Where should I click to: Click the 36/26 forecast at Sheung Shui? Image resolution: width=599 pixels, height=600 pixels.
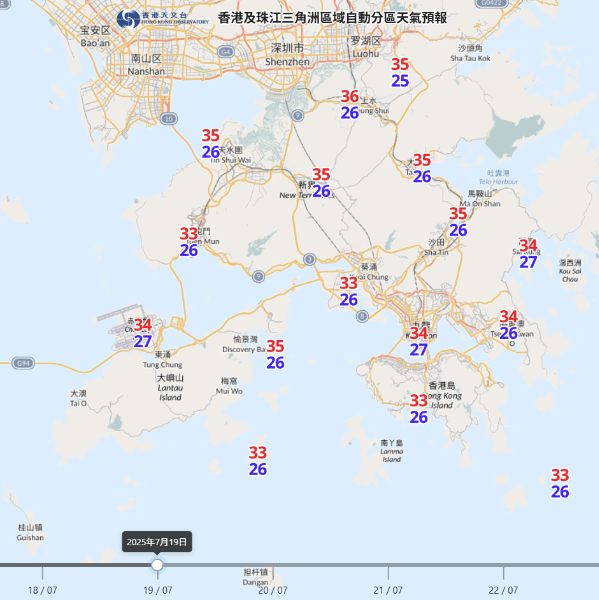[350, 104]
